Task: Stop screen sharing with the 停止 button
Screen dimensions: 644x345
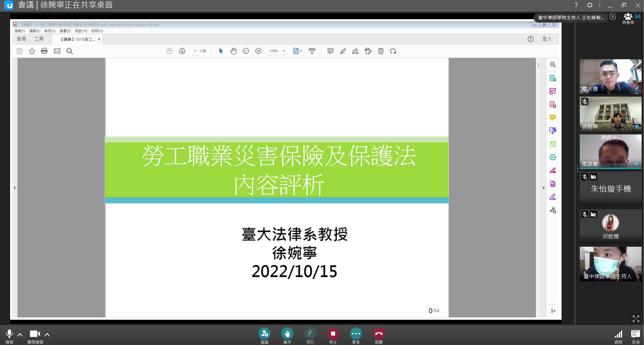Action: tap(333, 334)
